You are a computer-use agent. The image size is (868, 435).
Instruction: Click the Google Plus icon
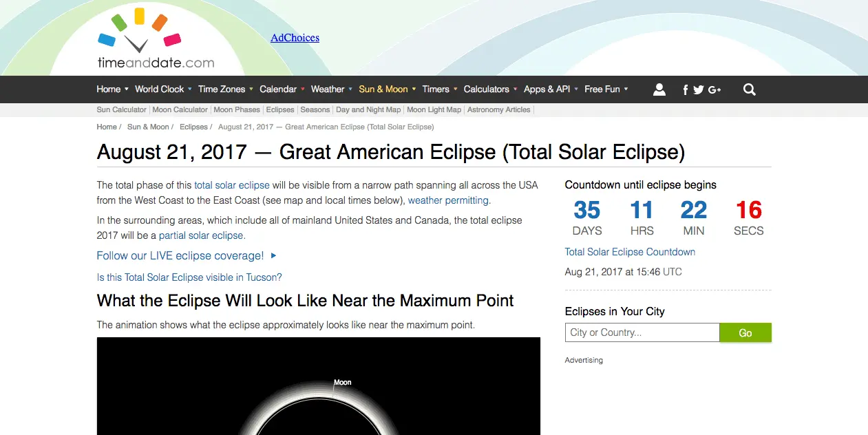pyautogui.click(x=714, y=89)
